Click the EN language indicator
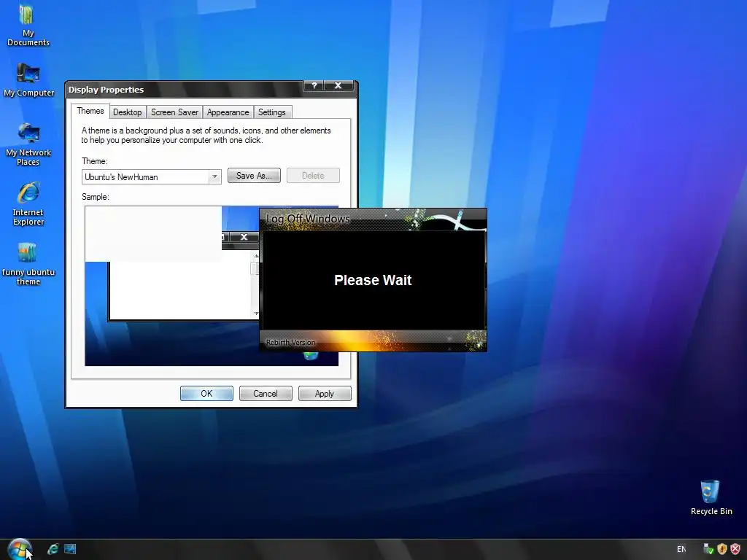747x560 pixels. 681,549
